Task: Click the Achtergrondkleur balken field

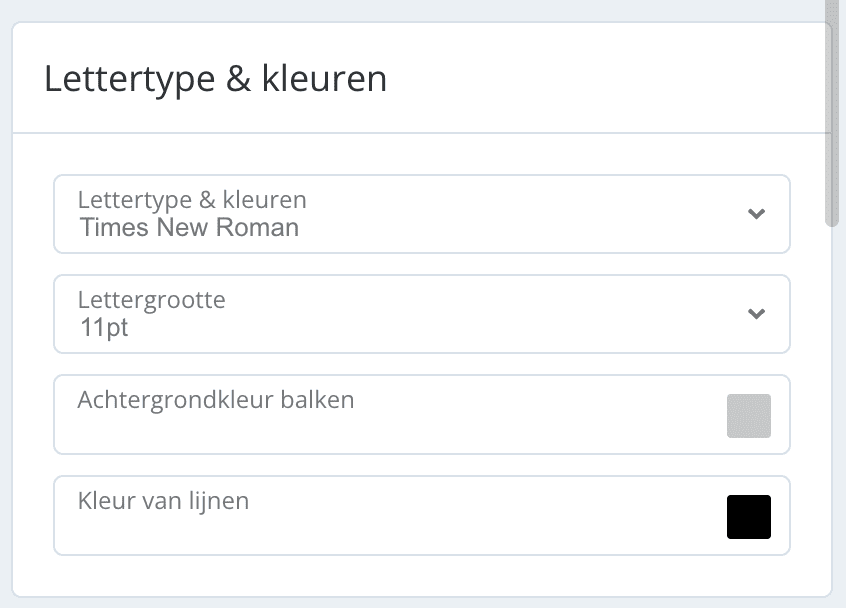Action: point(422,414)
